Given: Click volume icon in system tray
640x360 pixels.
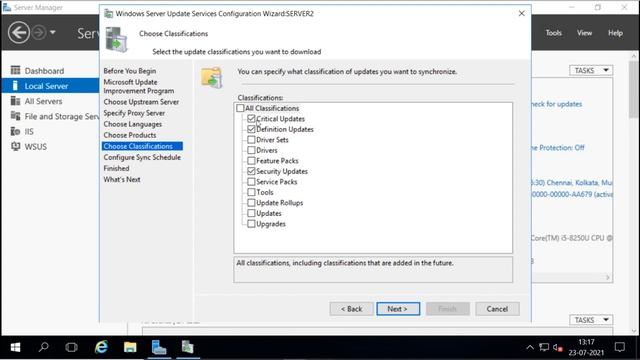Looking at the screenshot, I should [558, 347].
